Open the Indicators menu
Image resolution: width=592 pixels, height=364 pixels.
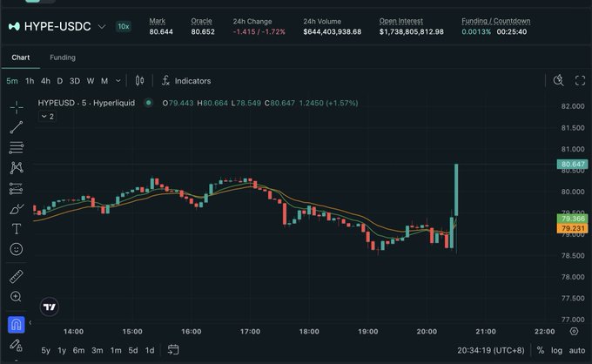(186, 81)
